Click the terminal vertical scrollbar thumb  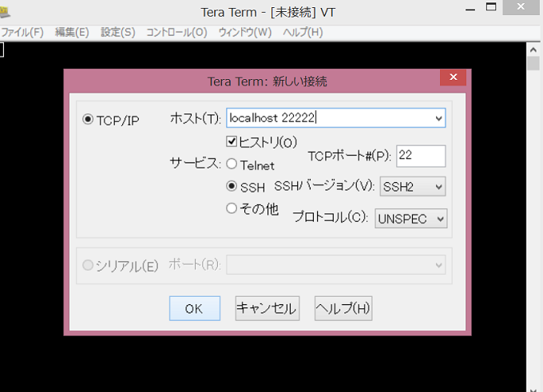(533, 64)
